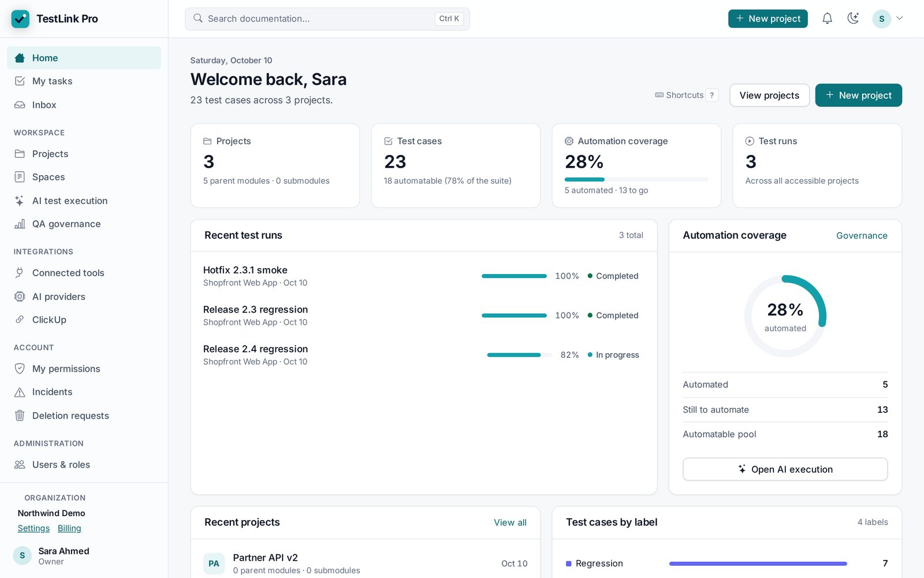Click the 4 labels count text
Image resolution: width=924 pixels, height=578 pixels.
click(873, 523)
